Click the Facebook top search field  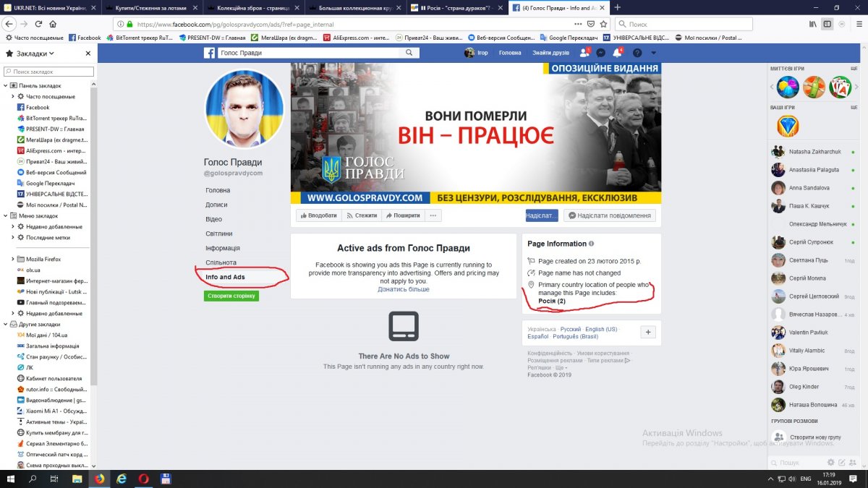point(309,53)
